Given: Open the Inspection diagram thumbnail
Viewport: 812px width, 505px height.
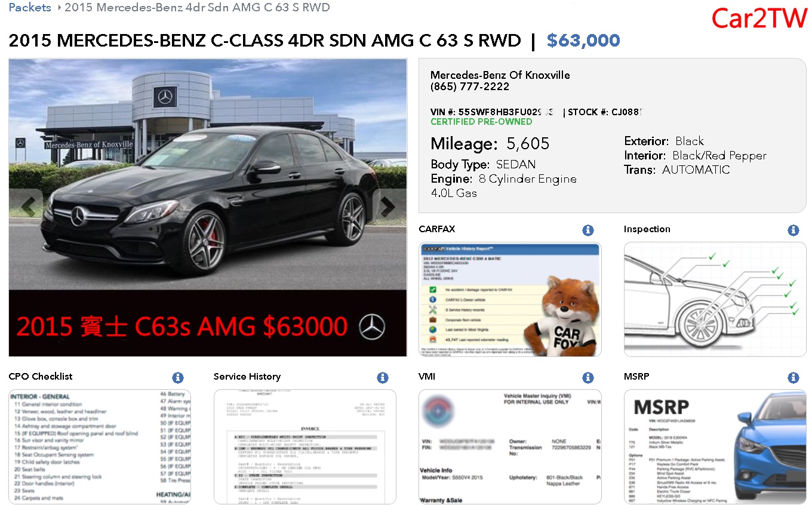Looking at the screenshot, I should pyautogui.click(x=715, y=299).
